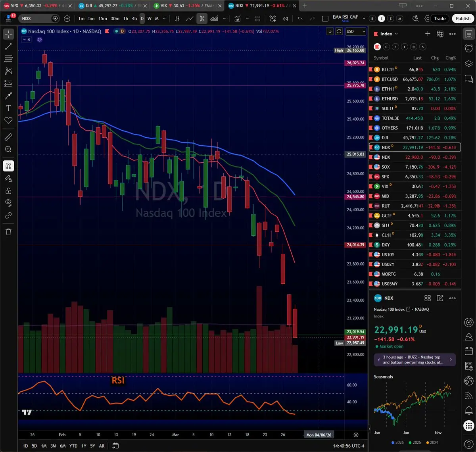
Task: Open the Fibonacci retracement tools
Action: 8,59
